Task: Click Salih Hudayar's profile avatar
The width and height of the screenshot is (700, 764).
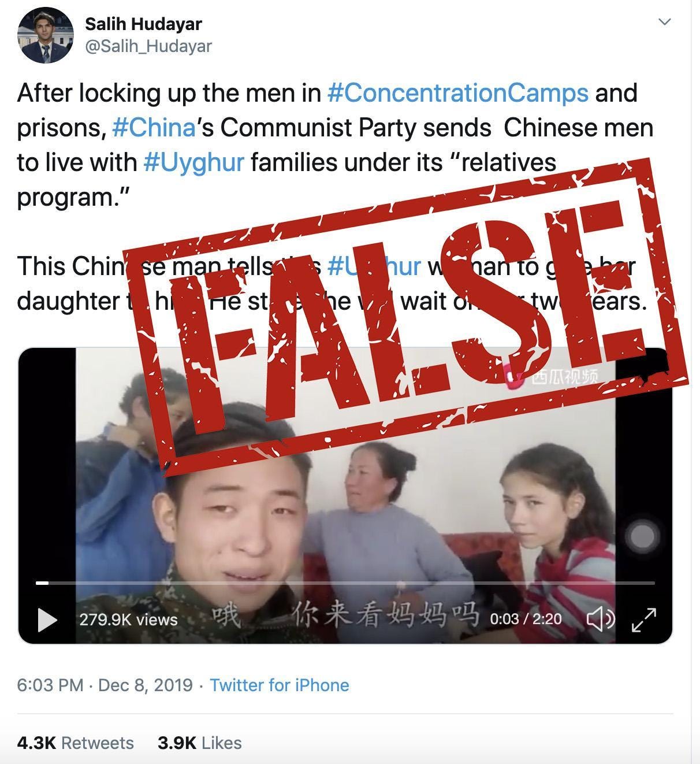Action: (46, 35)
